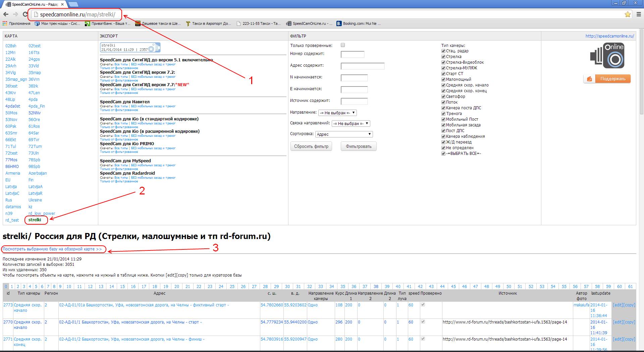
Task: Uncheck the Мобильная засада checkbox
Action: tap(443, 125)
